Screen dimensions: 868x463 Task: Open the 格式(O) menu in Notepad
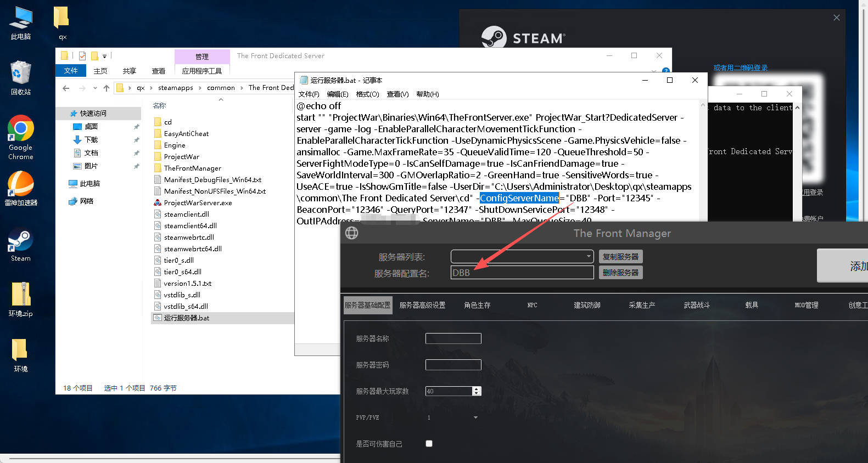367,94
